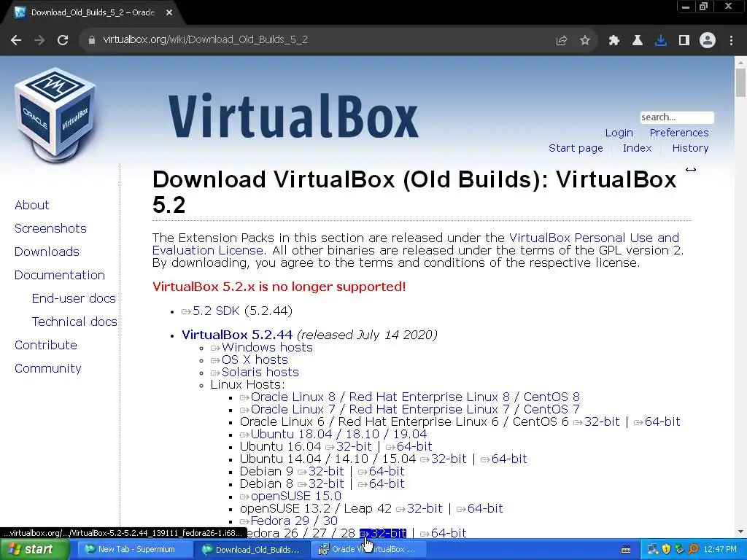Screen dimensions: 747x560
Task: Toggle the browser side panel icon
Action: pyautogui.click(x=684, y=41)
